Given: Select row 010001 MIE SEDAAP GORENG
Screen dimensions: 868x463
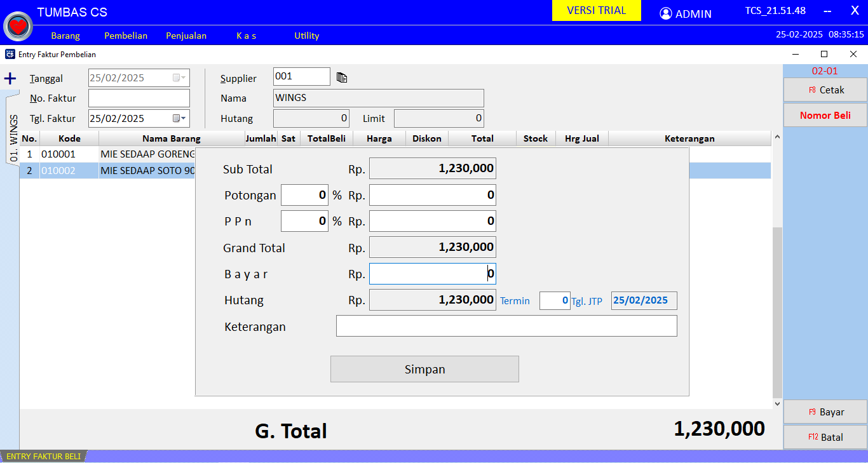Looking at the screenshot, I should pyautogui.click(x=108, y=154).
